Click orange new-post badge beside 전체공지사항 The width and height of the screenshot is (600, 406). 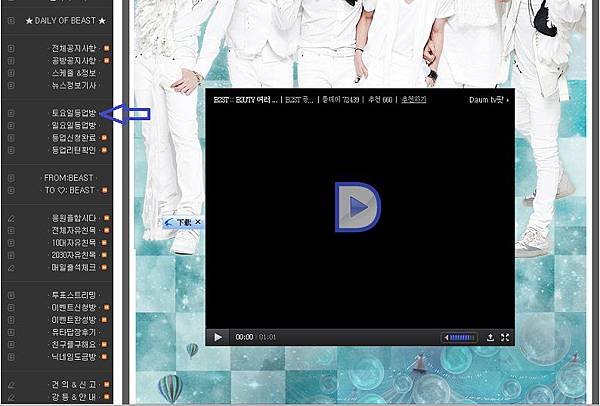coord(106,48)
